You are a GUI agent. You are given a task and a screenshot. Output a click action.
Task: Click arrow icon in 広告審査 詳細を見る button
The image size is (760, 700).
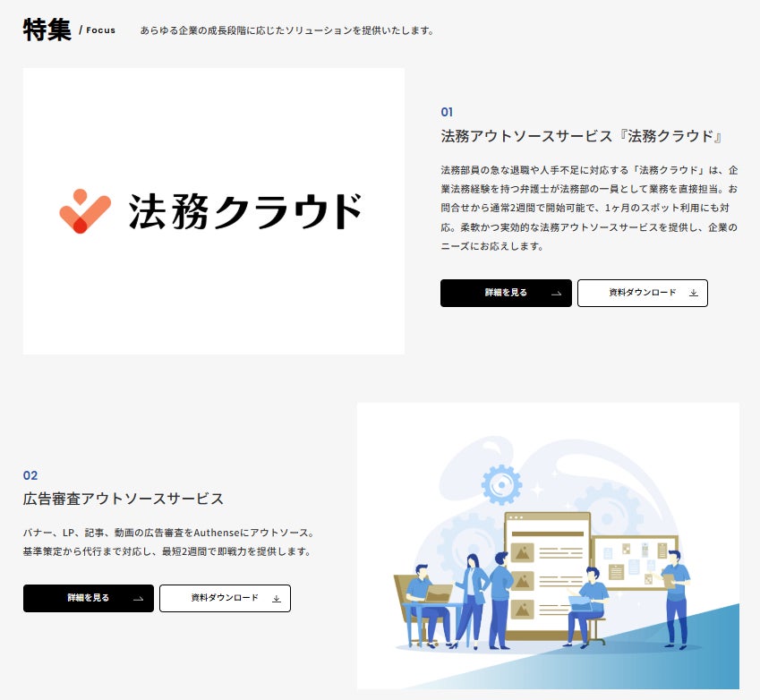(138, 599)
